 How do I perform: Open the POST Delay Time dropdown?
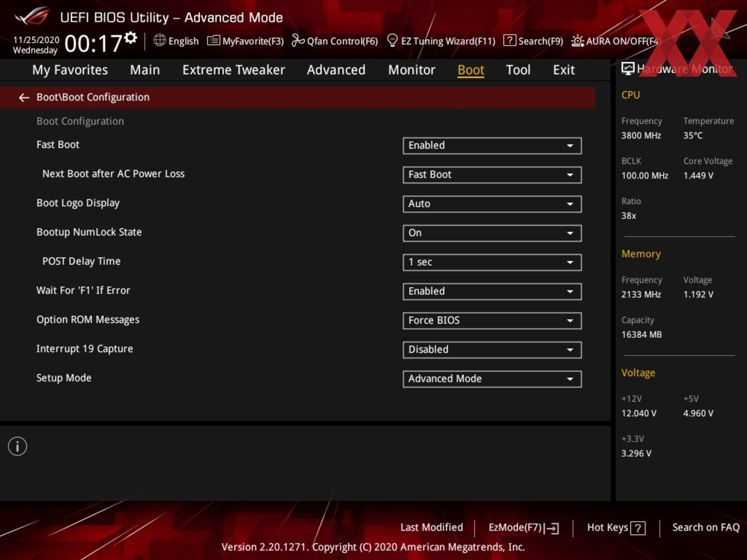(x=492, y=262)
